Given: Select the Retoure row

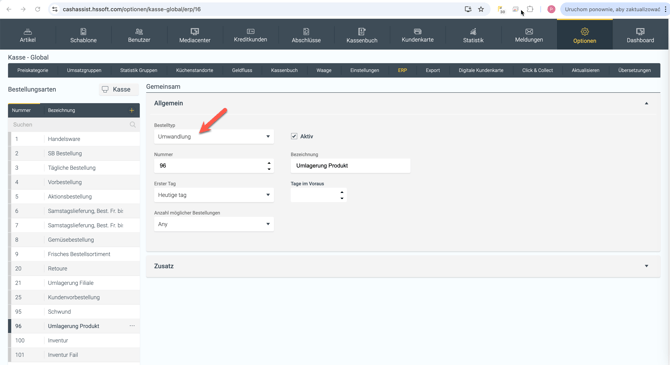Looking at the screenshot, I should [x=74, y=268].
